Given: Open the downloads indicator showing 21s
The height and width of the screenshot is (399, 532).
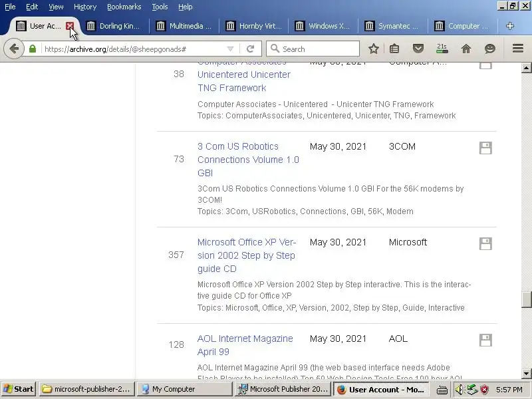Looking at the screenshot, I should pos(442,49).
